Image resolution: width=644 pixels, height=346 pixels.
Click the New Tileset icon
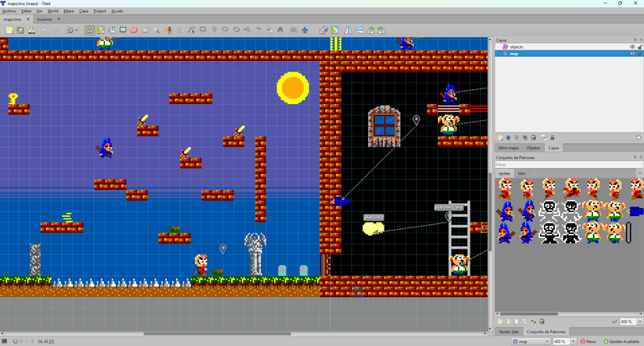tap(500, 322)
